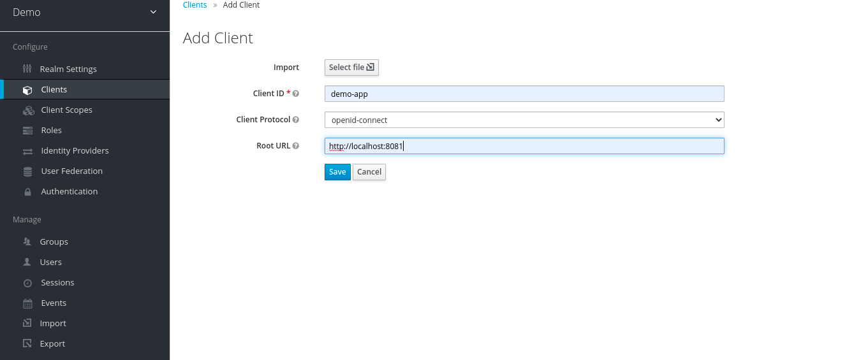Click the Root URL help icon
Viewport: 868px width, 360px height.
(x=295, y=146)
